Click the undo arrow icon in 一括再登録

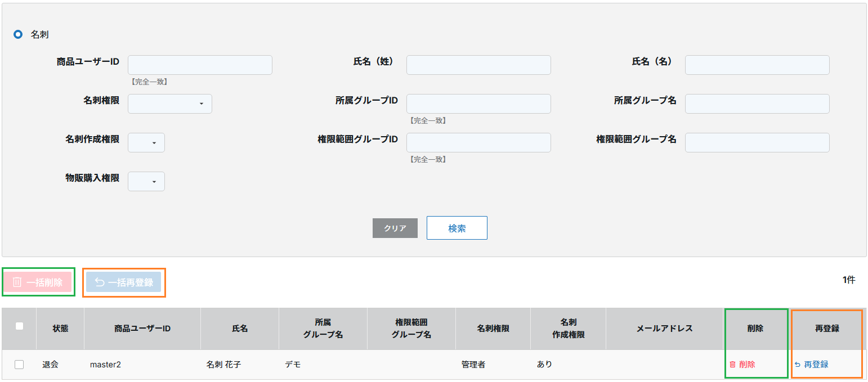pyautogui.click(x=100, y=282)
